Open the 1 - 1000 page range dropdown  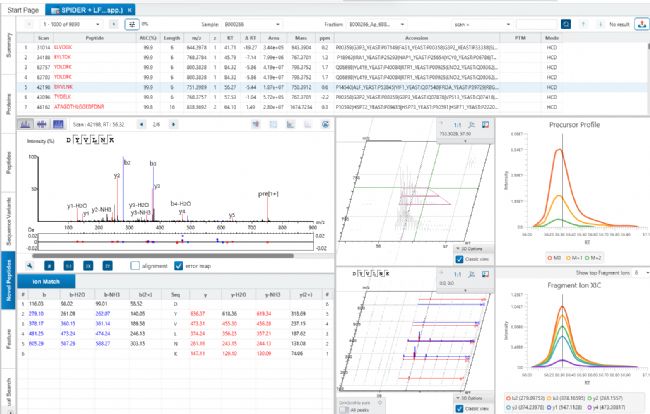pyautogui.click(x=71, y=24)
